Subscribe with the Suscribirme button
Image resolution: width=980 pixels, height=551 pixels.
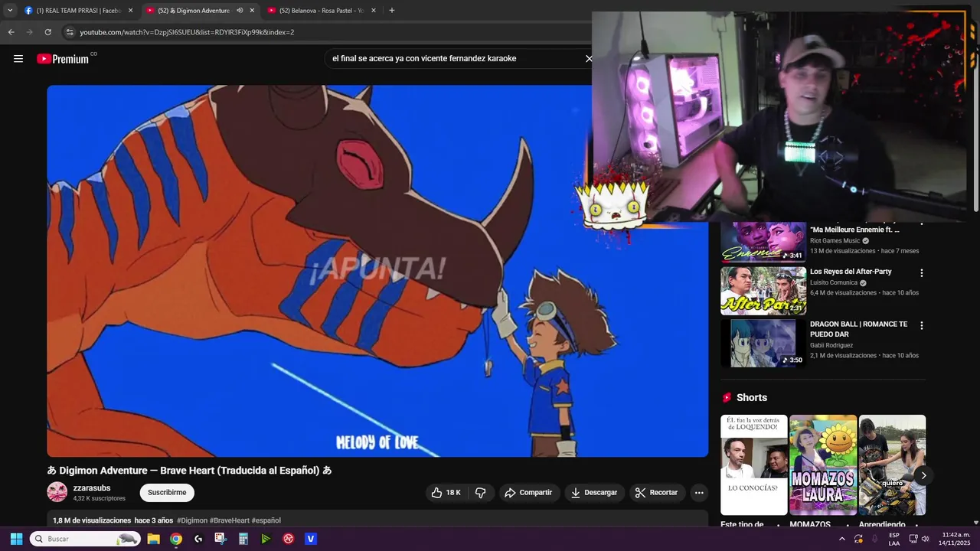167,493
